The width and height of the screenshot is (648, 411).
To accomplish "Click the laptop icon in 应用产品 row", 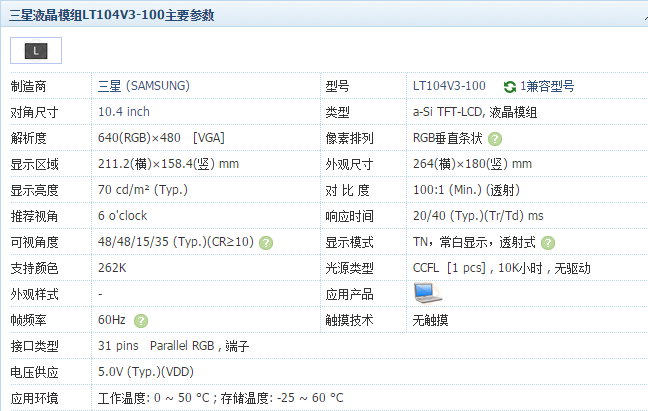I will pyautogui.click(x=427, y=293).
